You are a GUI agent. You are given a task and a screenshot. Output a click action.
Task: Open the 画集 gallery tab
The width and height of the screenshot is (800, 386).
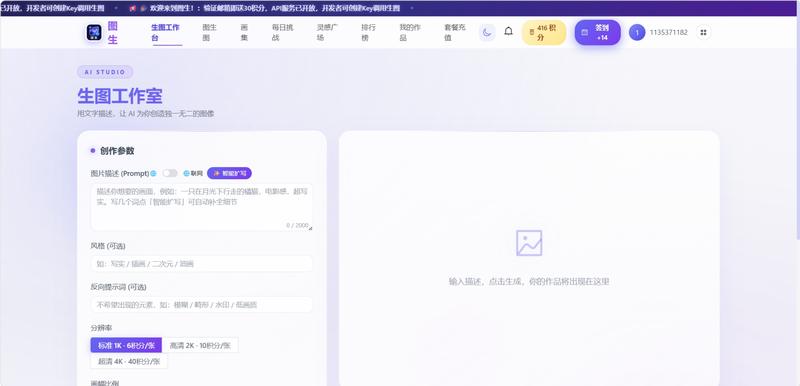point(244,32)
